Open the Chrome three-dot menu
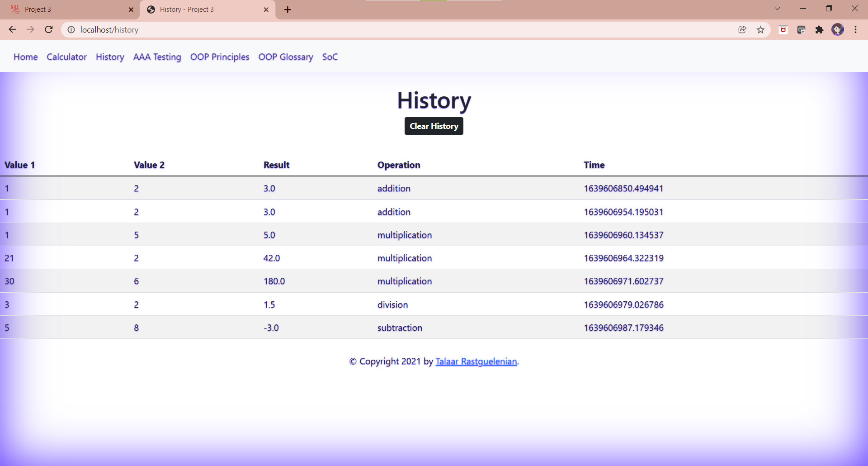Screen dimensions: 868x466 855,29
